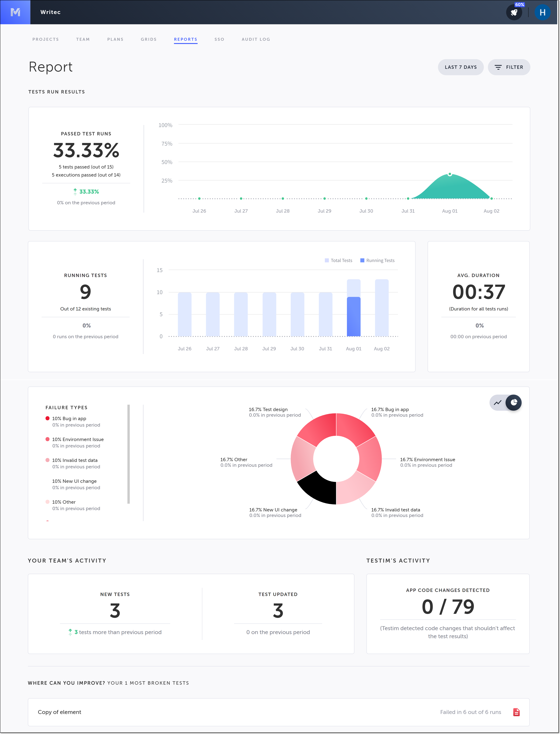Select the pie chart view toggle
This screenshot has height=734, width=560.
click(x=514, y=402)
